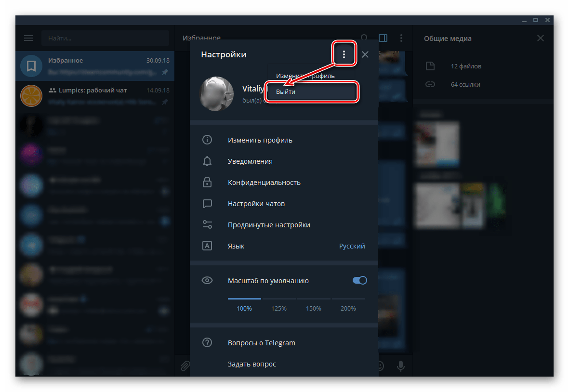Toggle 'Масштаб по умолчанию' switch
The image size is (569, 392).
pos(359,280)
